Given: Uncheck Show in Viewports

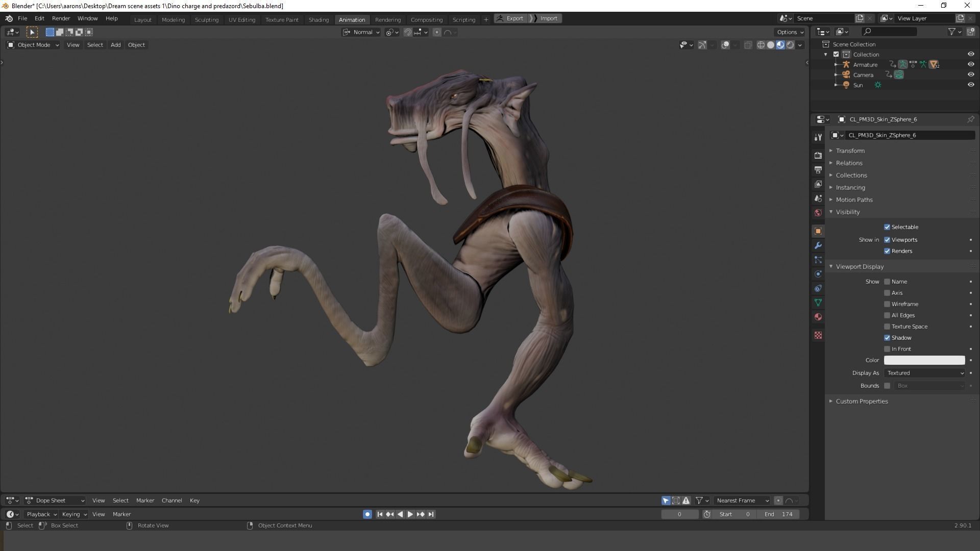Looking at the screenshot, I should (x=887, y=240).
